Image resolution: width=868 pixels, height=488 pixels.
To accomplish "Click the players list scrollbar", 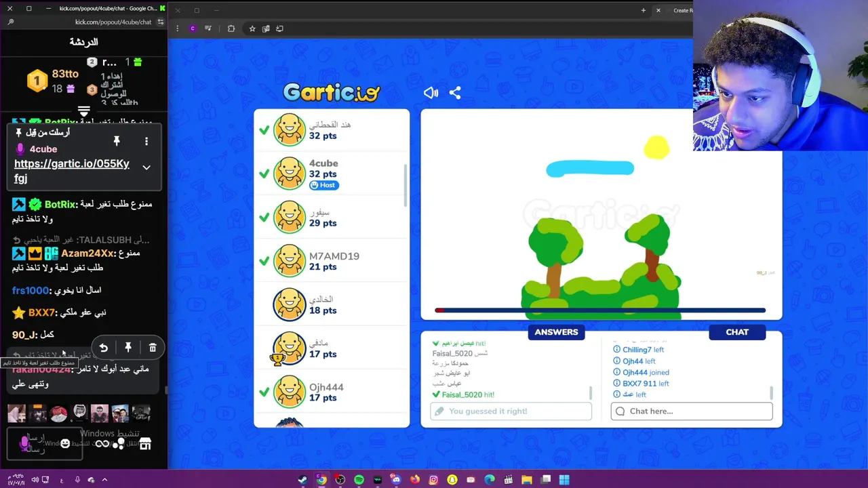I will tap(406, 185).
